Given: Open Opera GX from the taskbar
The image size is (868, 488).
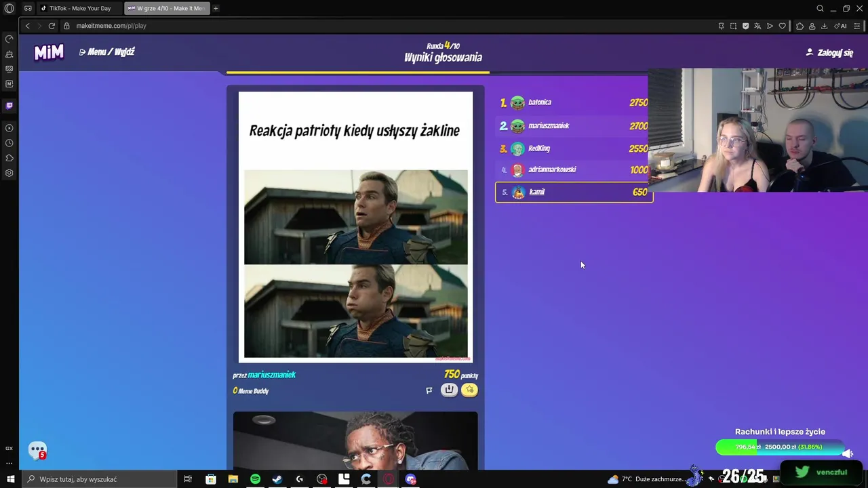Looking at the screenshot, I should [x=388, y=479].
